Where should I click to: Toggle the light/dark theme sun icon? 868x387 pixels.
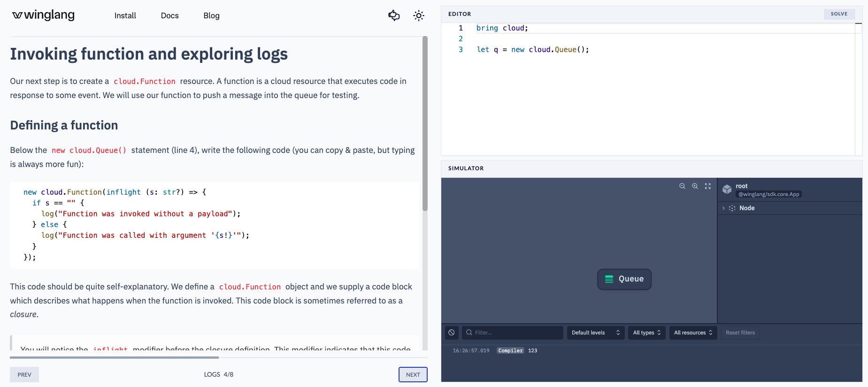pos(419,15)
